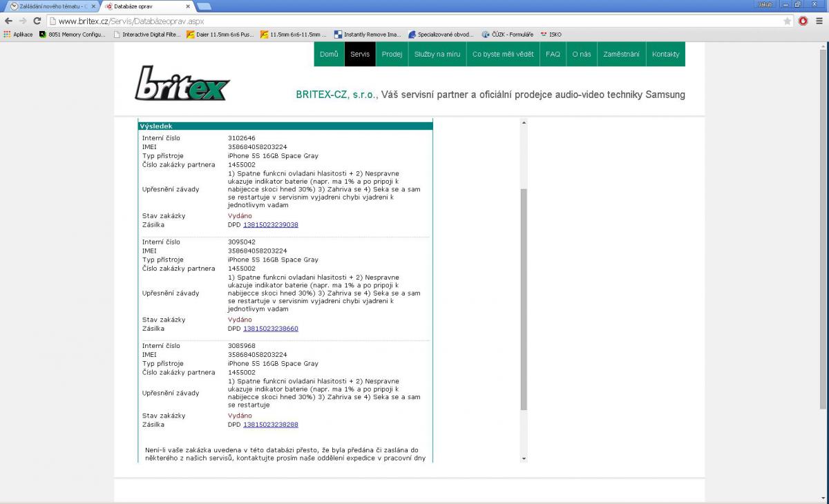Click the Jakub profile button
This screenshot has height=504, width=829.
(765, 4)
